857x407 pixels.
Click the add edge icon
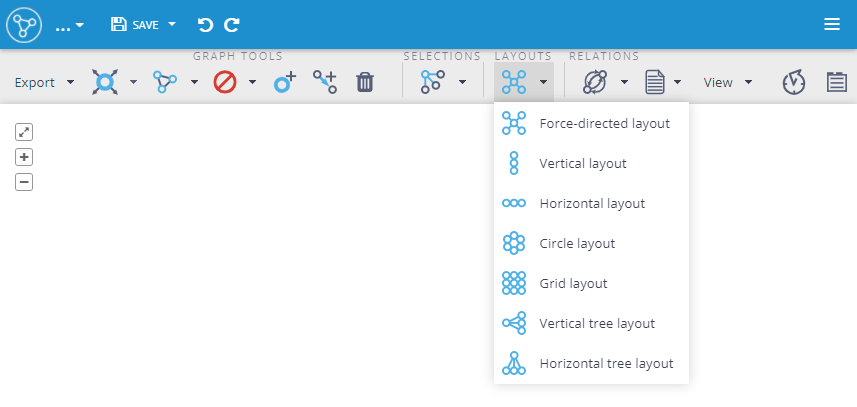point(325,83)
